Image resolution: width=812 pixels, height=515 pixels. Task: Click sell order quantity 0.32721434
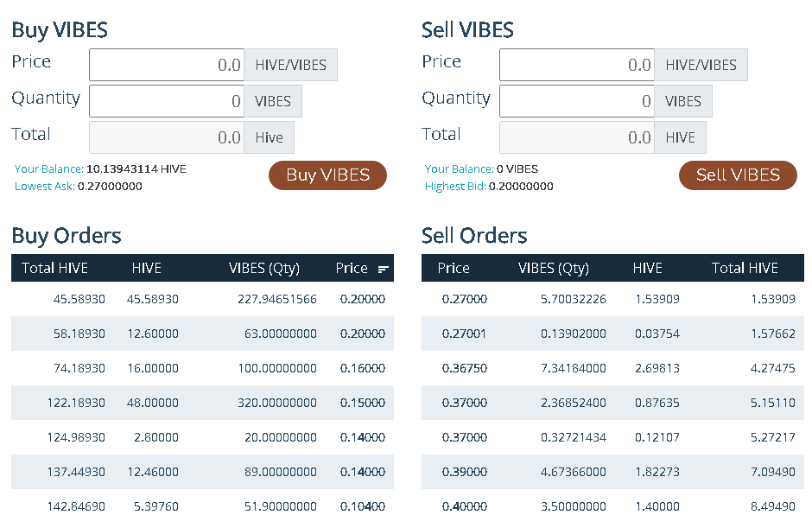(574, 437)
